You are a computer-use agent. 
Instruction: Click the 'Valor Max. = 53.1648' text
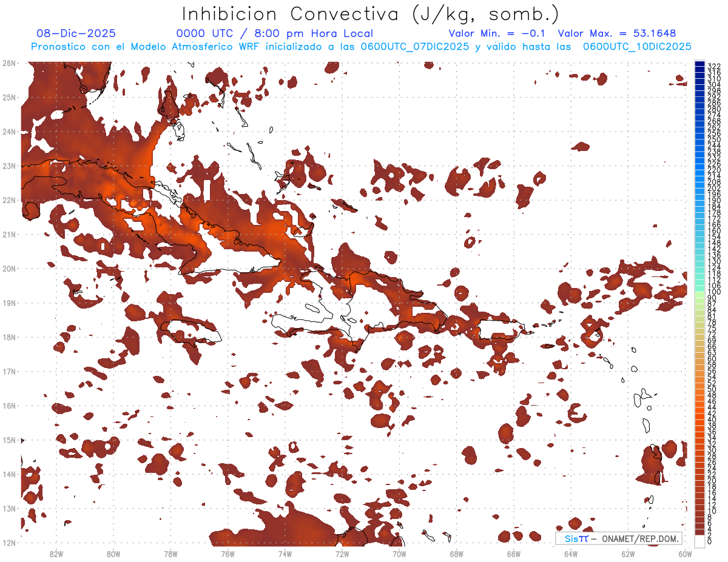click(x=617, y=34)
